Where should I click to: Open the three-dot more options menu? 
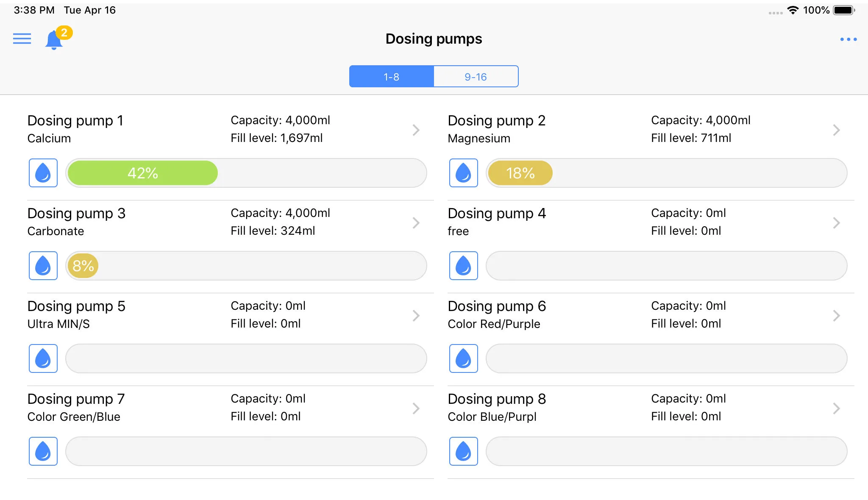click(x=848, y=39)
